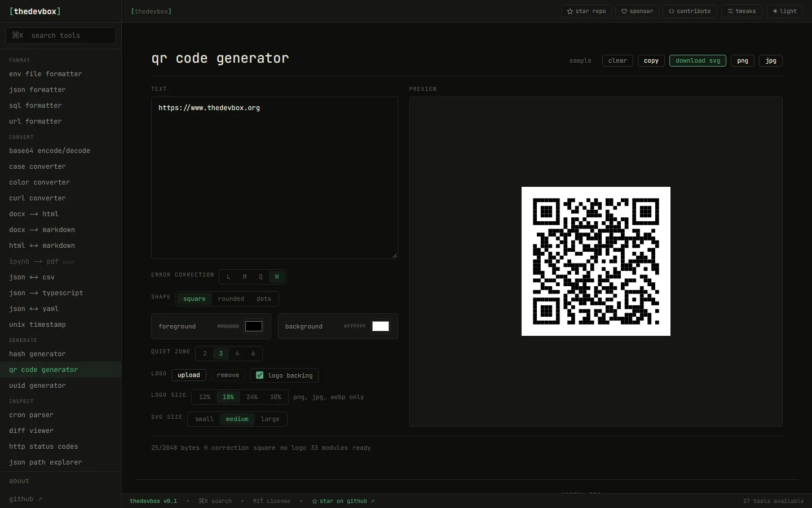Viewport: 812px width, 508px height.
Task: Open the tweaks panel
Action: tap(742, 11)
